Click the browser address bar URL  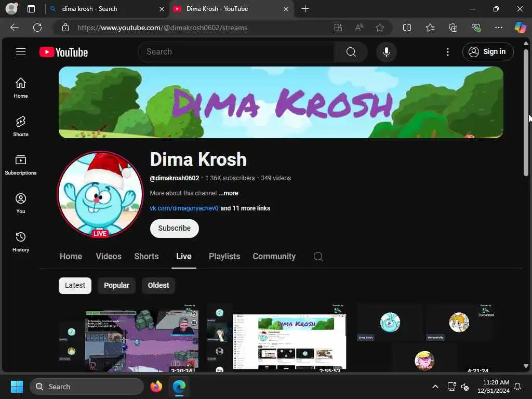(162, 28)
